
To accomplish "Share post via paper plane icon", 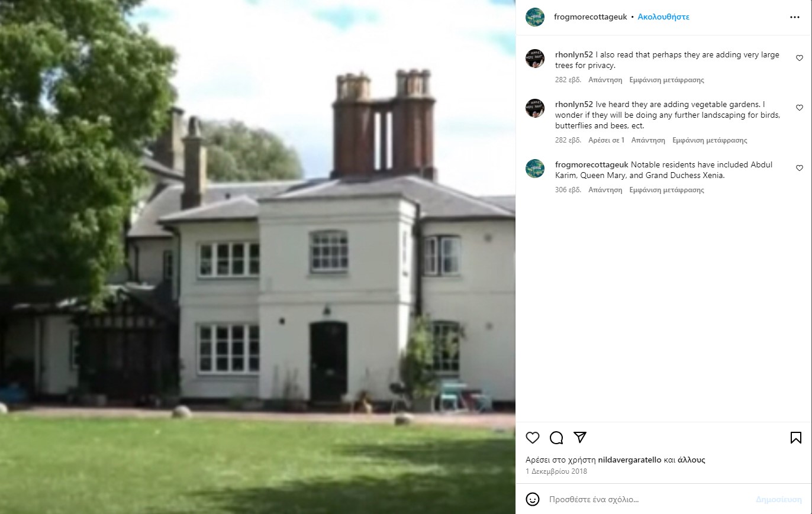I will 580,437.
